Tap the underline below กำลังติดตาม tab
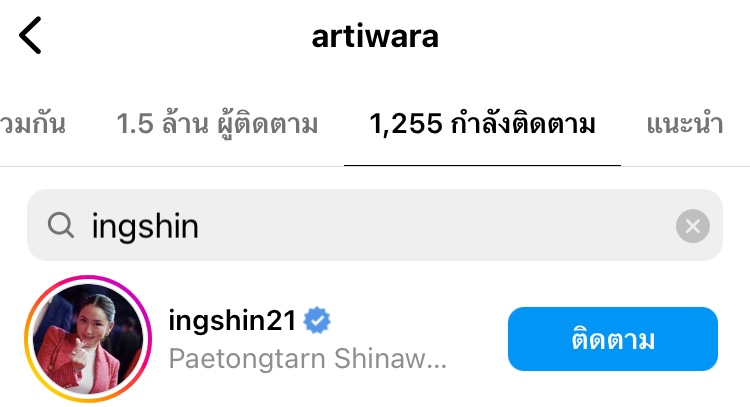Screen dimensions: 750x407 482,165
